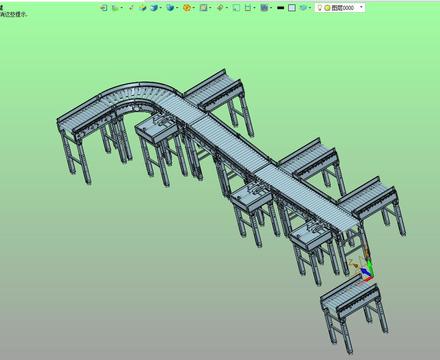Click the diamond-shaped orient view icon
440x360 pixels.
220,8
